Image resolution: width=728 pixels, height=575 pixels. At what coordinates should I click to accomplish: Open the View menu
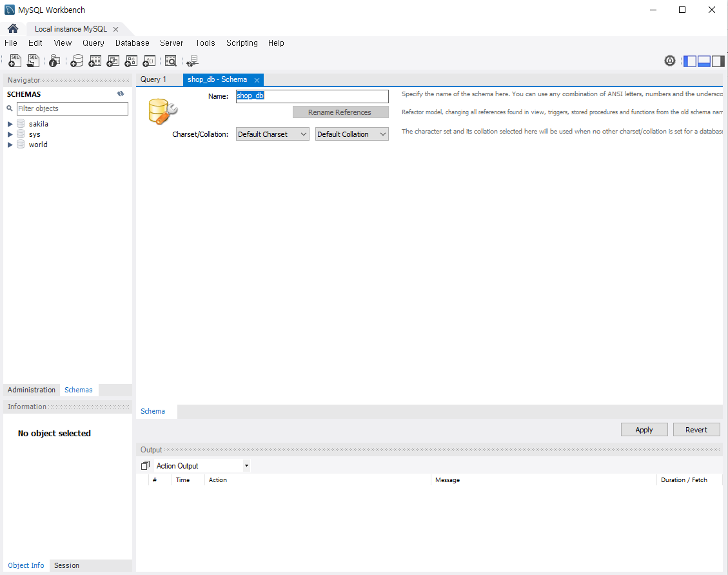point(63,43)
